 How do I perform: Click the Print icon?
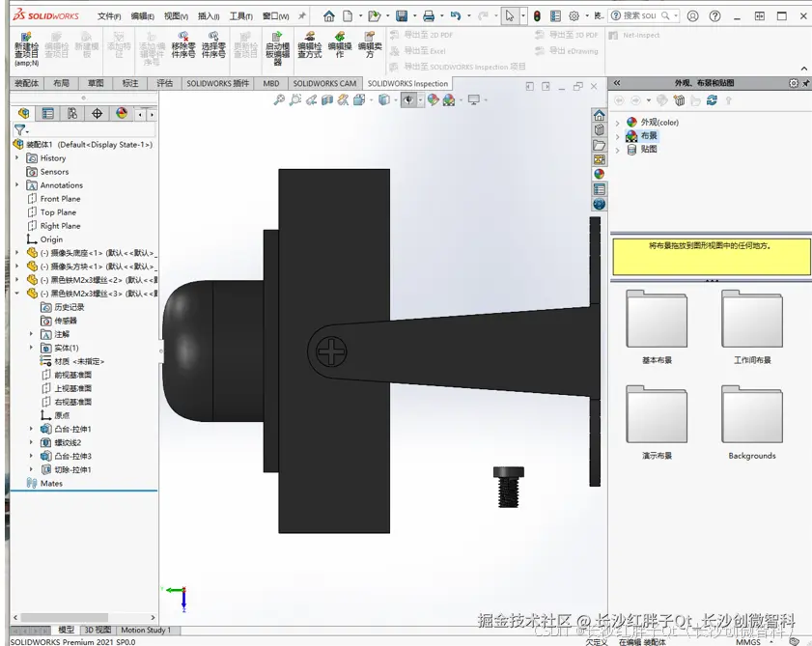(x=429, y=16)
